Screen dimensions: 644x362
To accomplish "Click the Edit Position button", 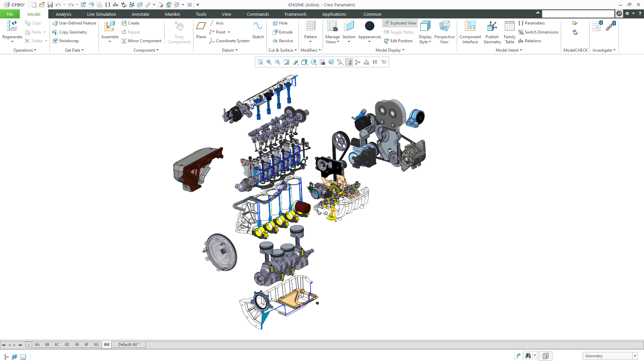I will pos(398,41).
